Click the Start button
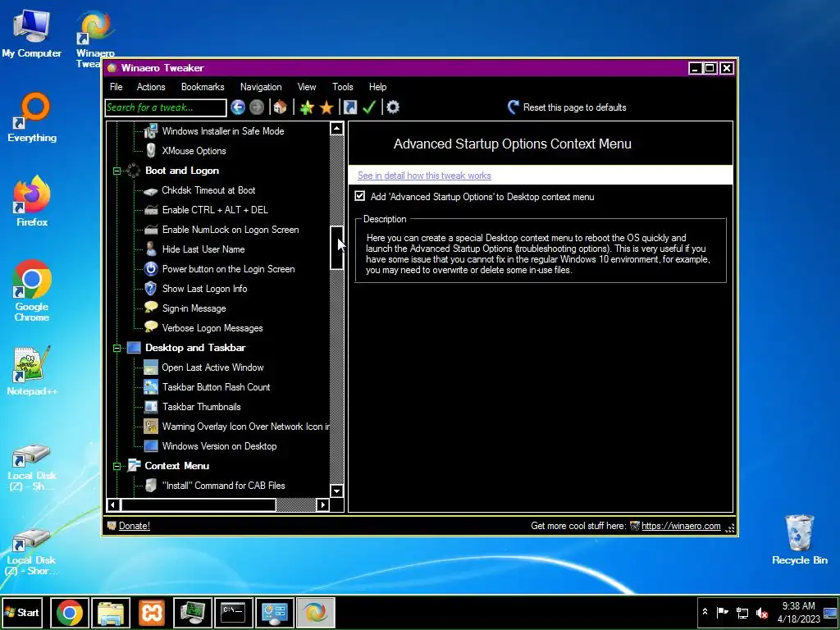840x630 pixels. (x=21, y=612)
